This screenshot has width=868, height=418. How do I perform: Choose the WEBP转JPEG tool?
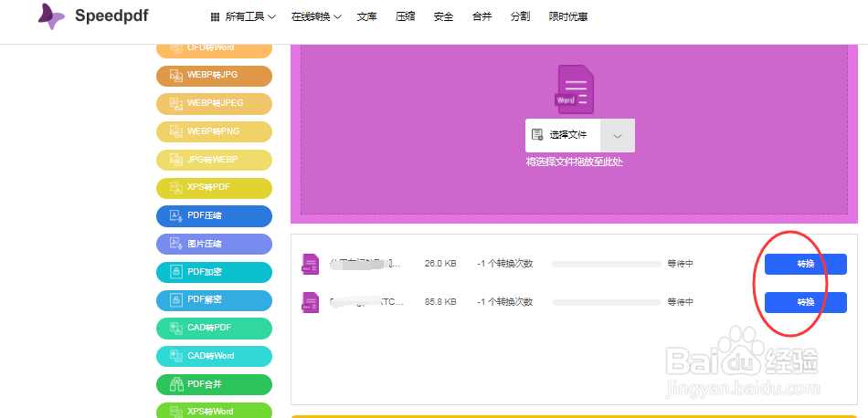pos(214,104)
